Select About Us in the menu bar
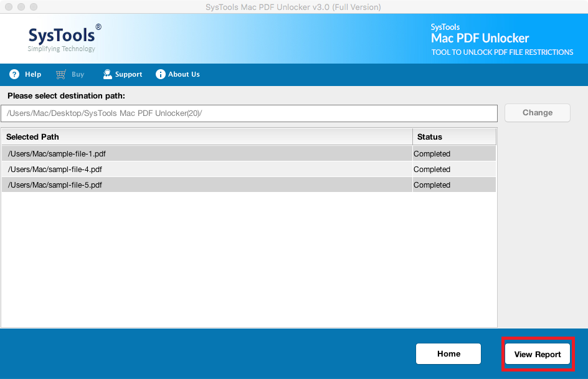This screenshot has width=588, height=379. [x=183, y=74]
